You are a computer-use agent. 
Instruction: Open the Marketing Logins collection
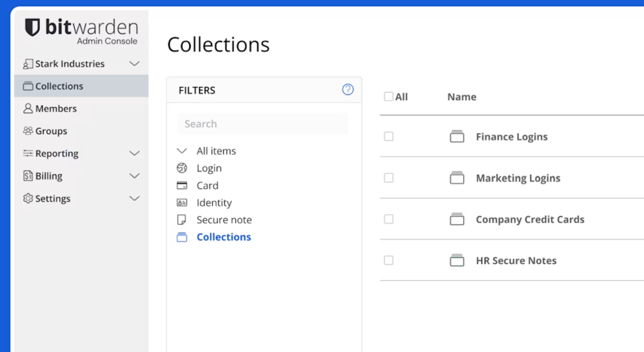[518, 178]
